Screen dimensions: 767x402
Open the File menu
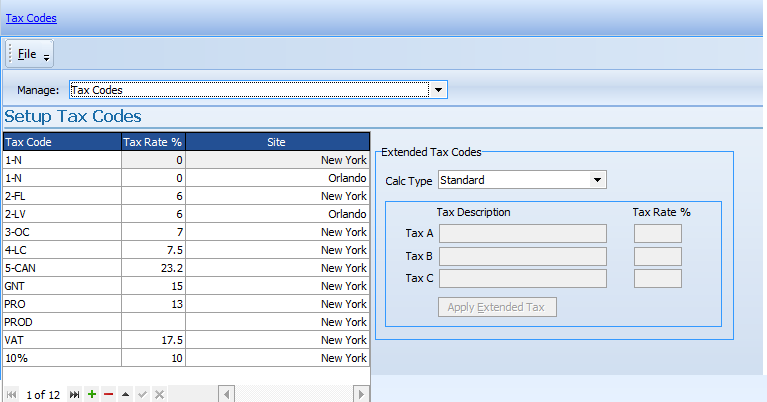[x=27, y=53]
